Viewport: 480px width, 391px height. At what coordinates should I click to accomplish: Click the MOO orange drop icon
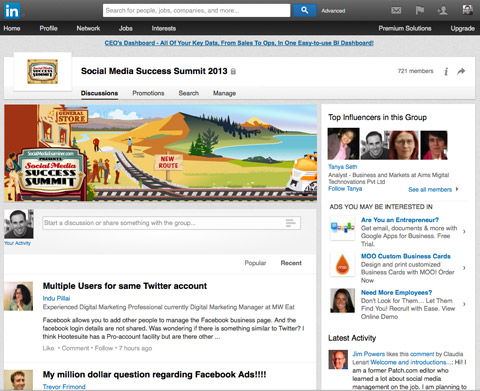[342, 264]
